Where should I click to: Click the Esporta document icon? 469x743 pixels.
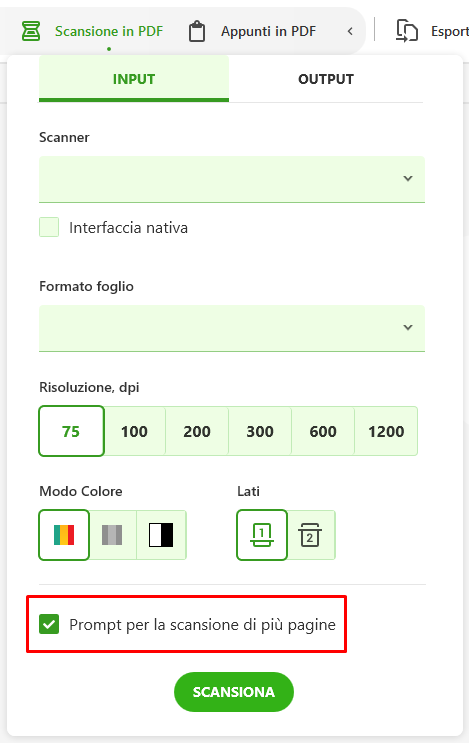[406, 31]
